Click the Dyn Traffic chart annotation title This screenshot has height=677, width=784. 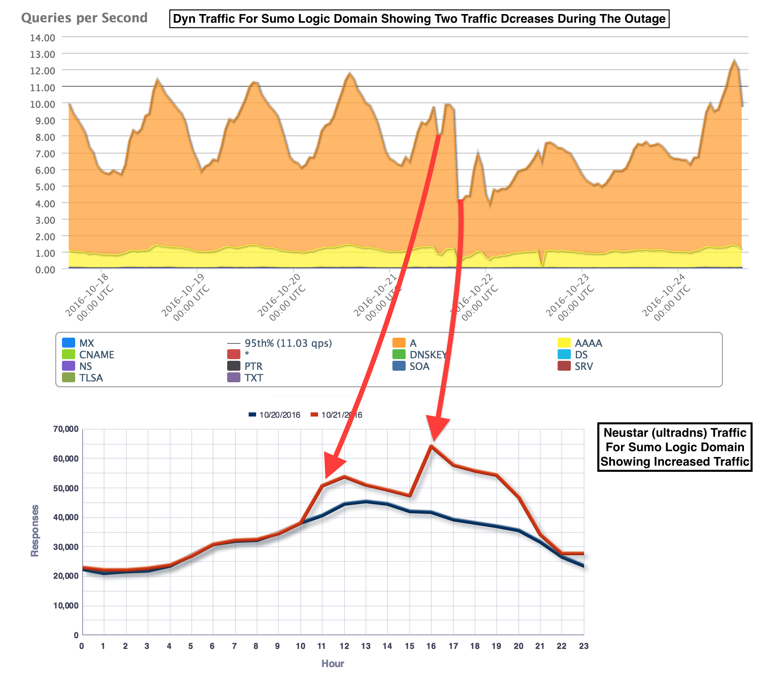click(x=419, y=19)
